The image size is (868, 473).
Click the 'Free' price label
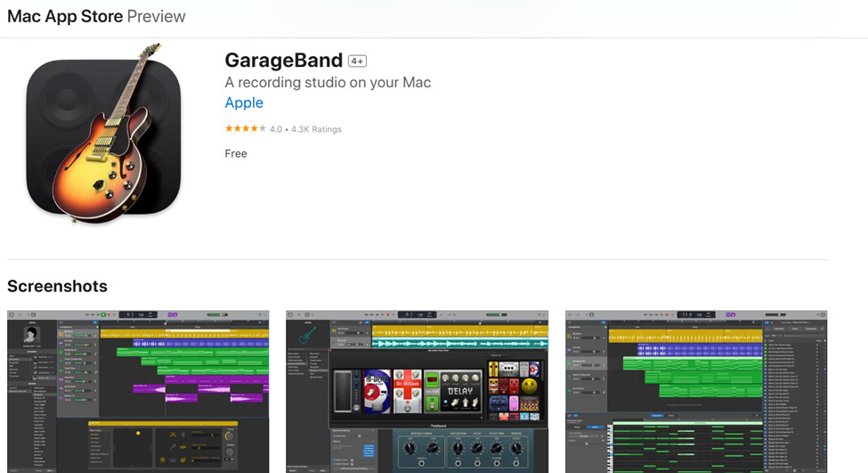tap(236, 153)
